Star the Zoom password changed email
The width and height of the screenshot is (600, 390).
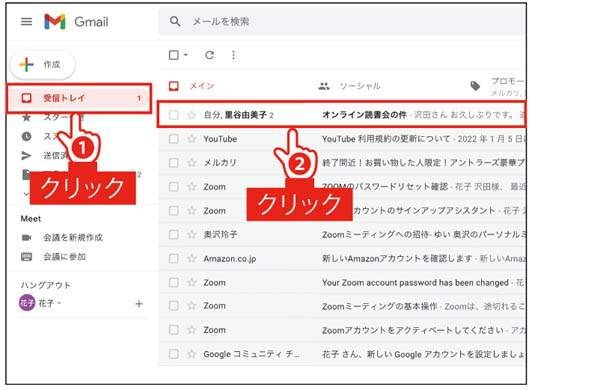192,282
